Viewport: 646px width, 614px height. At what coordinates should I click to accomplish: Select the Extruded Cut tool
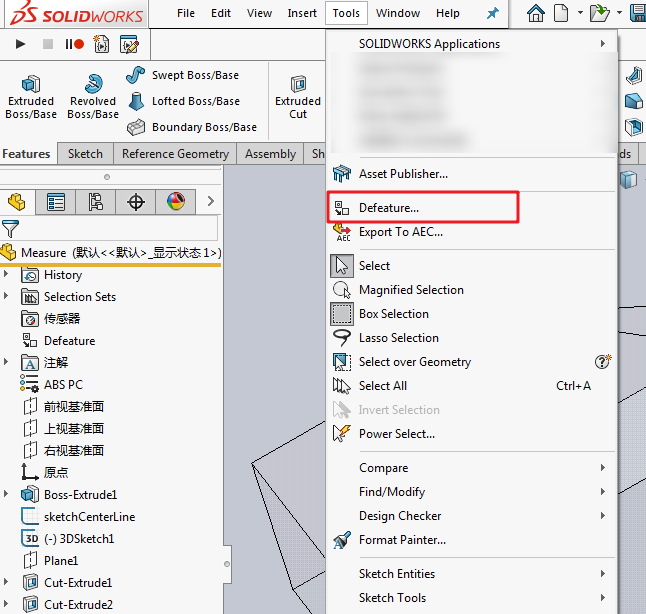pyautogui.click(x=298, y=97)
